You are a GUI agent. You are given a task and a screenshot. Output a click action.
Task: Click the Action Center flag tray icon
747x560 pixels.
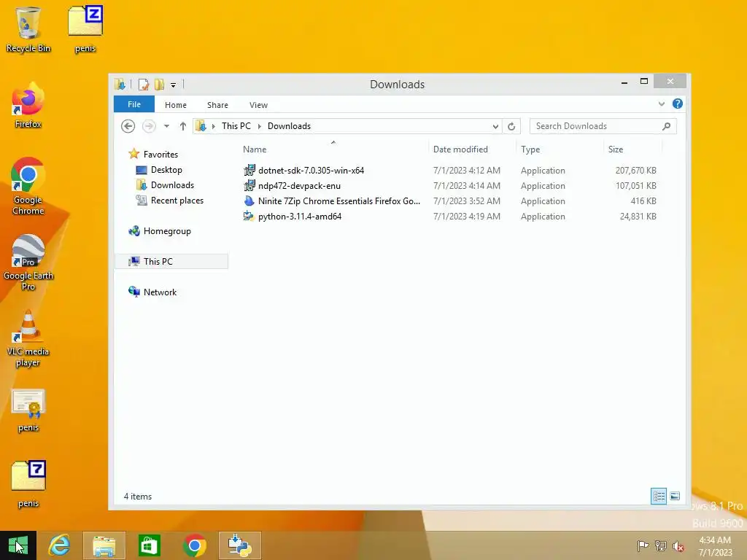pyautogui.click(x=643, y=545)
